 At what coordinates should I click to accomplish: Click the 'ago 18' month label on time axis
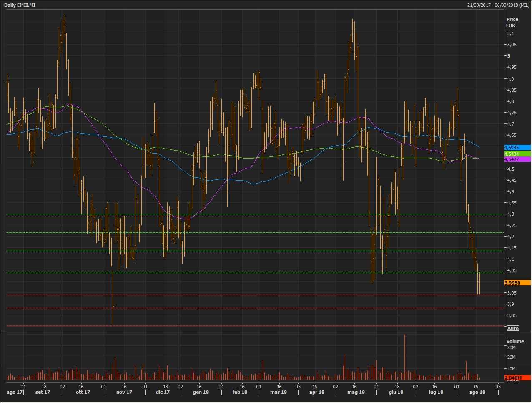477,392
